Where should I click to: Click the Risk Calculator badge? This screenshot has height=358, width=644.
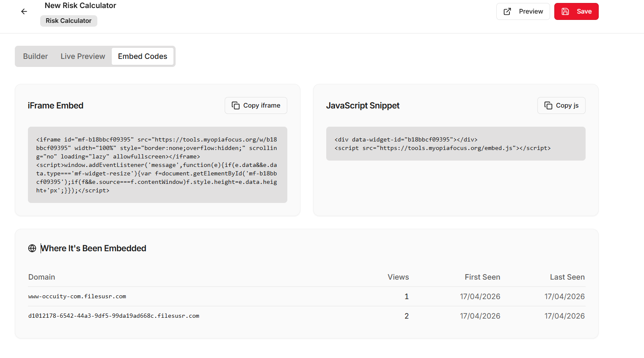tap(69, 21)
